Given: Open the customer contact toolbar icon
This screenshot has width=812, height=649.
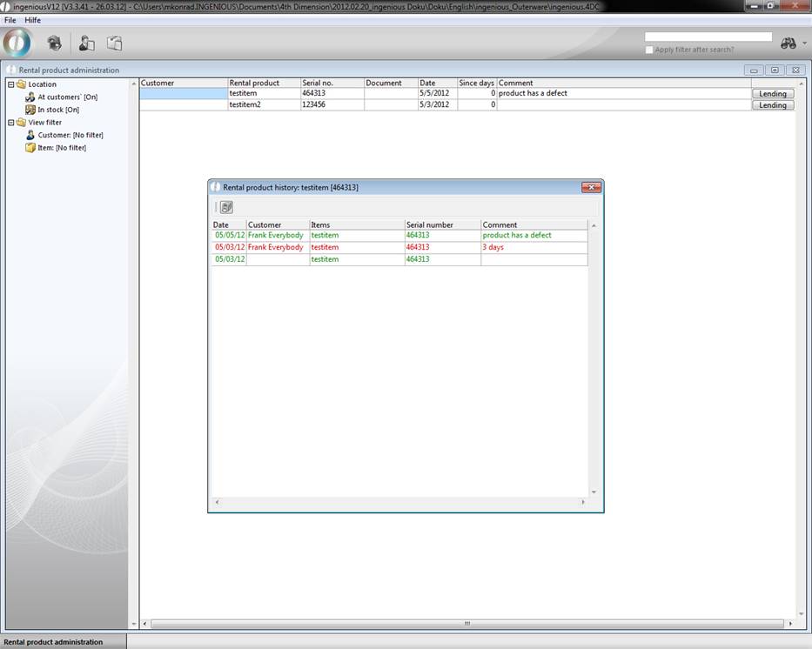Looking at the screenshot, I should 86,43.
